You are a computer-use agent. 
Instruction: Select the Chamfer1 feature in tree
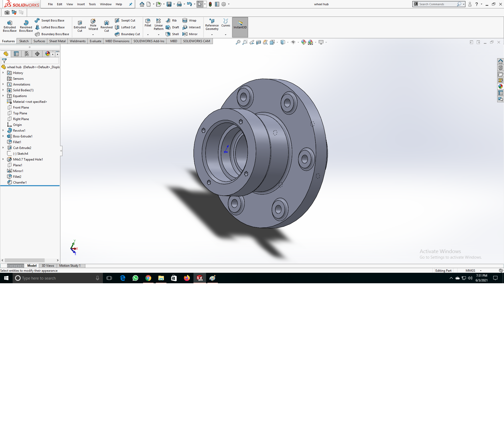click(20, 182)
